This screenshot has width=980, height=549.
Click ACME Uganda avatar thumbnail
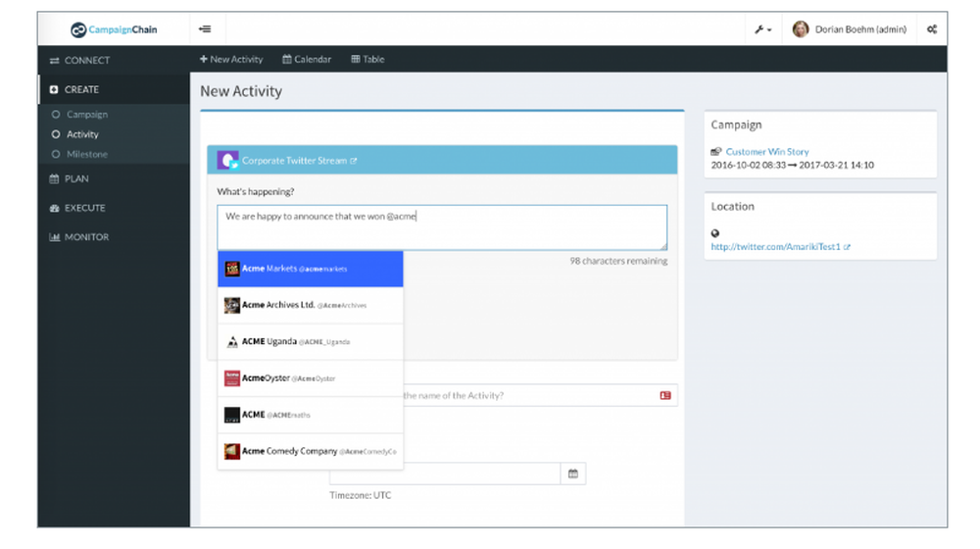(x=232, y=342)
